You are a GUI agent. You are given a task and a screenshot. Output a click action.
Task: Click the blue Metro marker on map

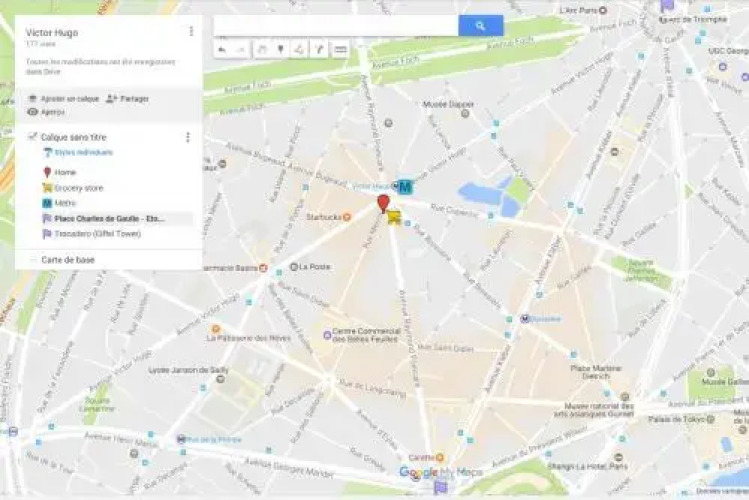405,187
